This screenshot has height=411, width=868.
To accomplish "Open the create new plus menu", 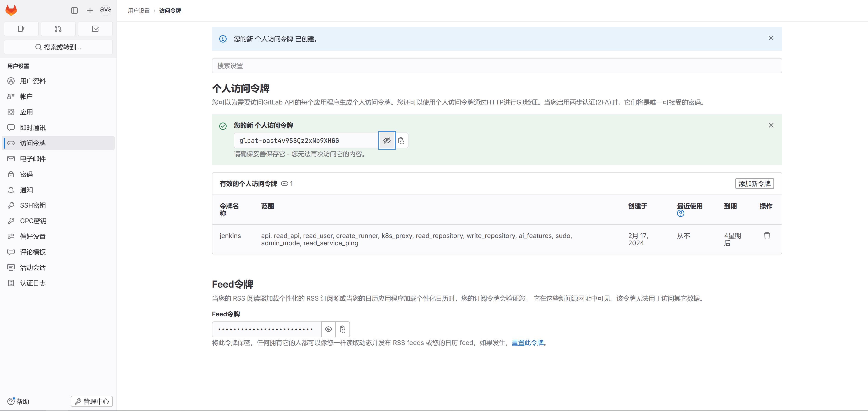I will click(x=90, y=11).
